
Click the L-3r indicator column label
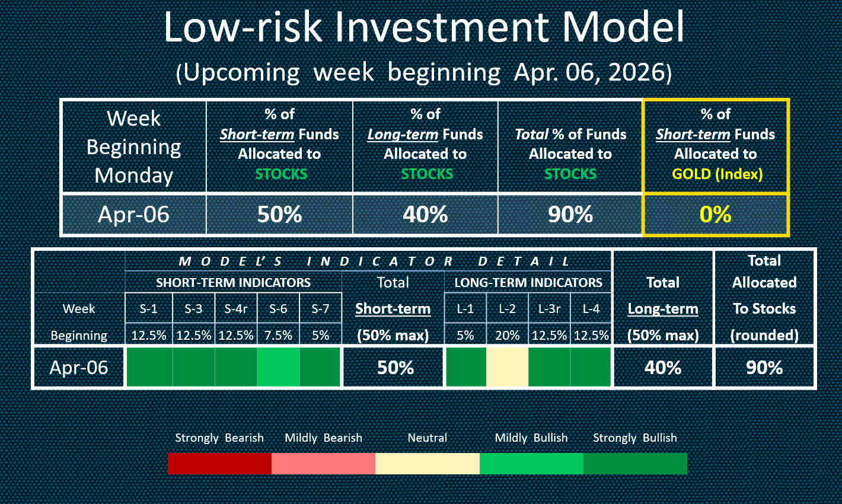click(549, 309)
